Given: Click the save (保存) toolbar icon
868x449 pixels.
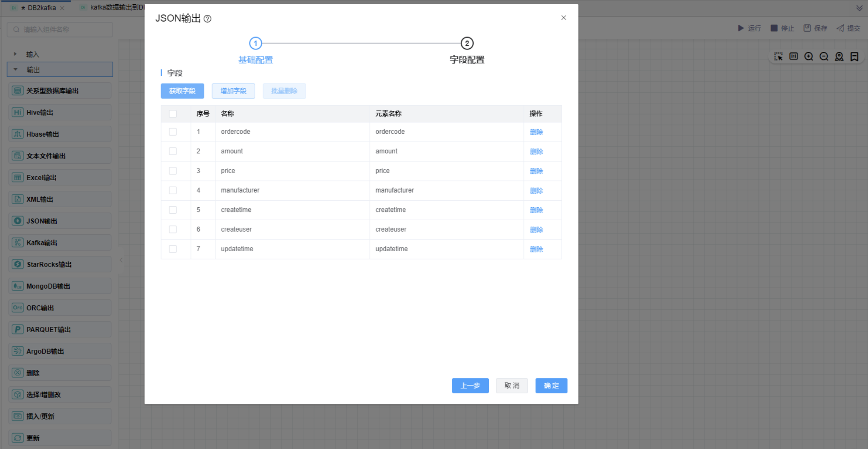Looking at the screenshot, I should [807, 28].
